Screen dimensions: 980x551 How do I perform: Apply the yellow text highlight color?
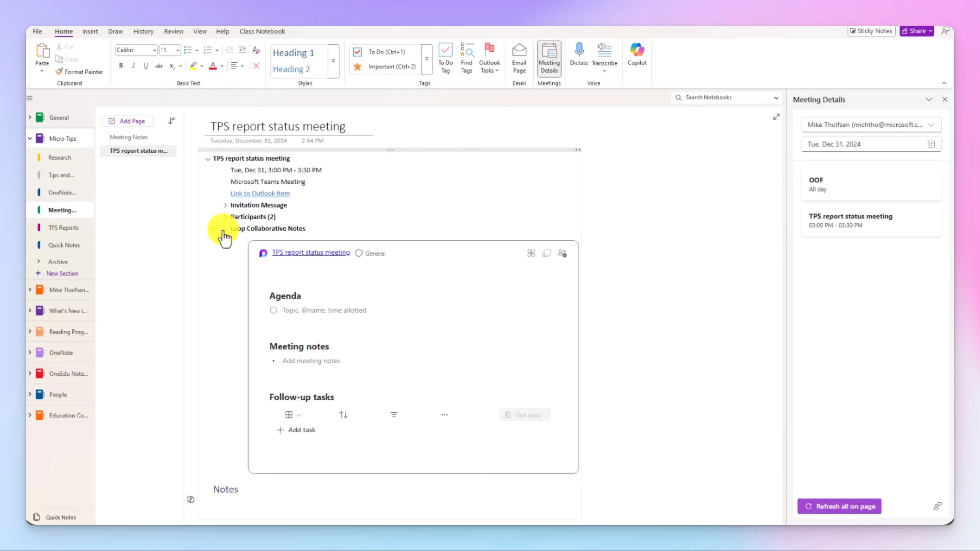pyautogui.click(x=193, y=66)
